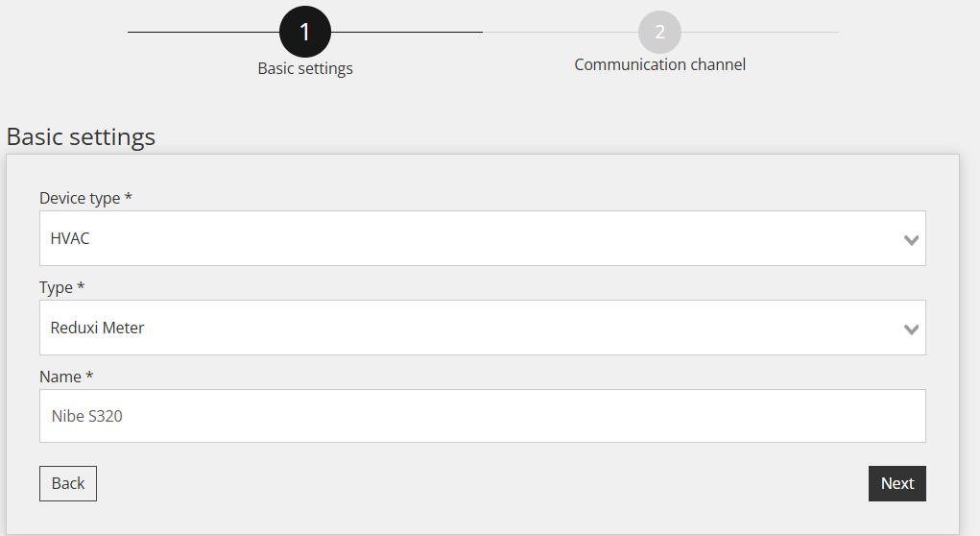Click the Basic settings page heading
This screenshot has width=980, height=536.
point(81,137)
